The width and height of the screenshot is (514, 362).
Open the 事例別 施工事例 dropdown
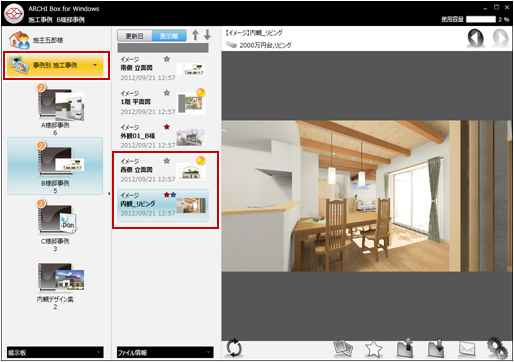(x=56, y=65)
